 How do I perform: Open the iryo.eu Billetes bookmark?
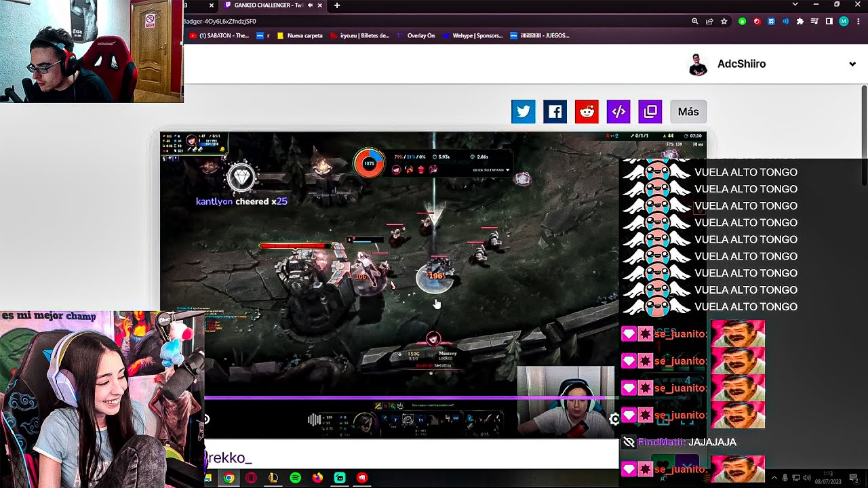pyautogui.click(x=359, y=36)
